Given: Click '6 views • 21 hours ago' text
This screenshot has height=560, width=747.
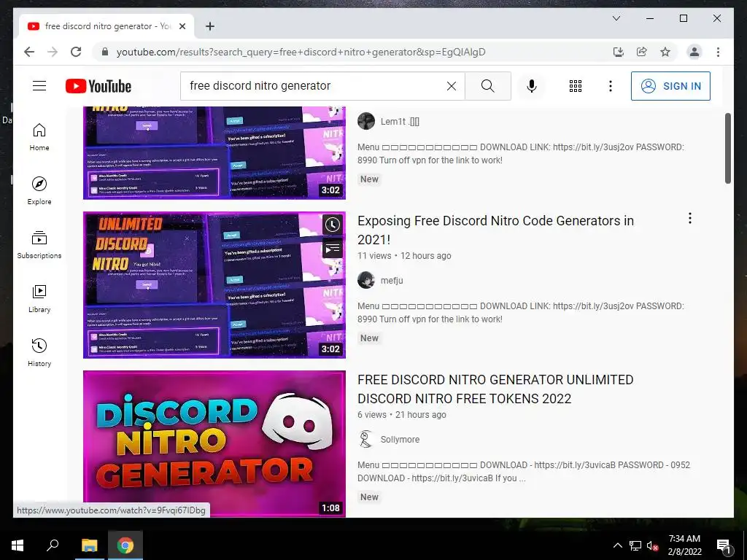Looking at the screenshot, I should coord(402,415).
